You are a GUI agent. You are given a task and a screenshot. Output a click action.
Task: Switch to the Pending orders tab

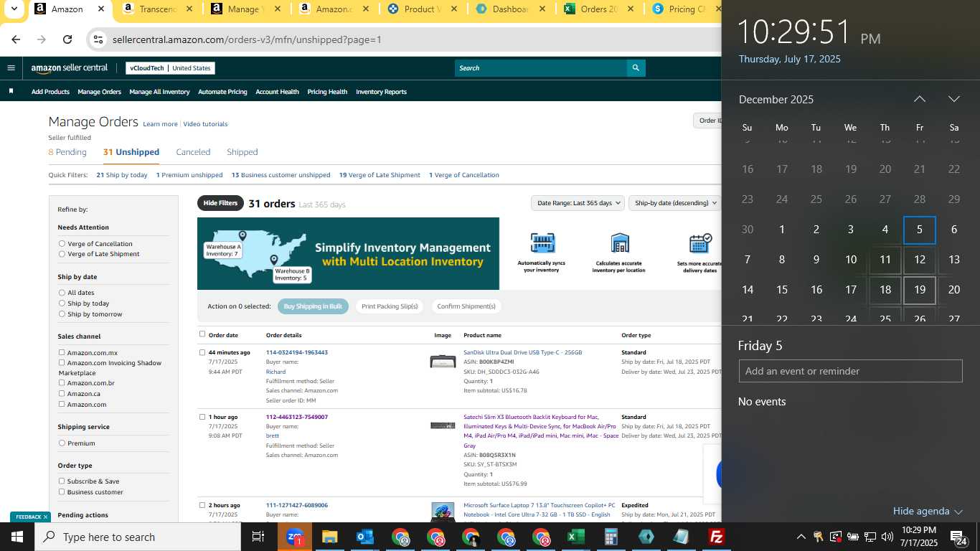[x=67, y=152]
